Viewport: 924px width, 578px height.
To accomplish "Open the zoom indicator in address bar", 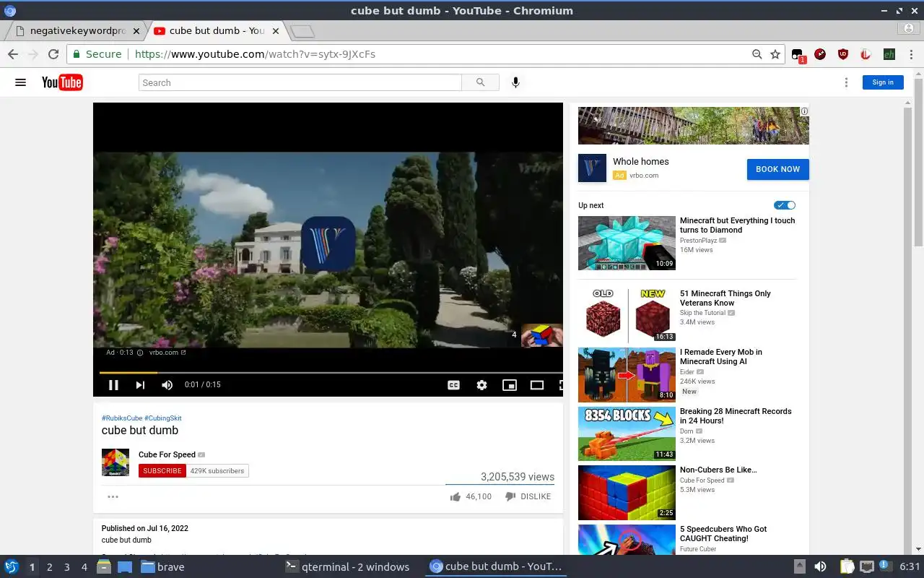I will tap(757, 54).
